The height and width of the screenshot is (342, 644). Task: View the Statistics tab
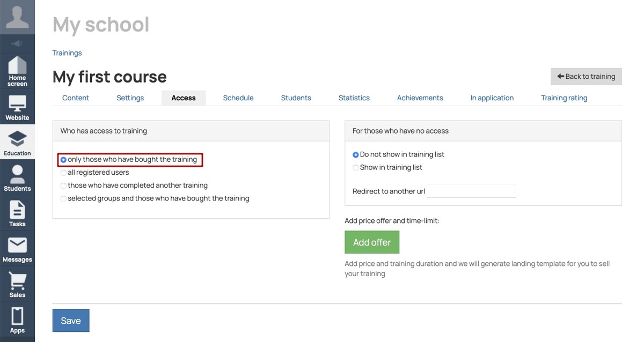(354, 98)
